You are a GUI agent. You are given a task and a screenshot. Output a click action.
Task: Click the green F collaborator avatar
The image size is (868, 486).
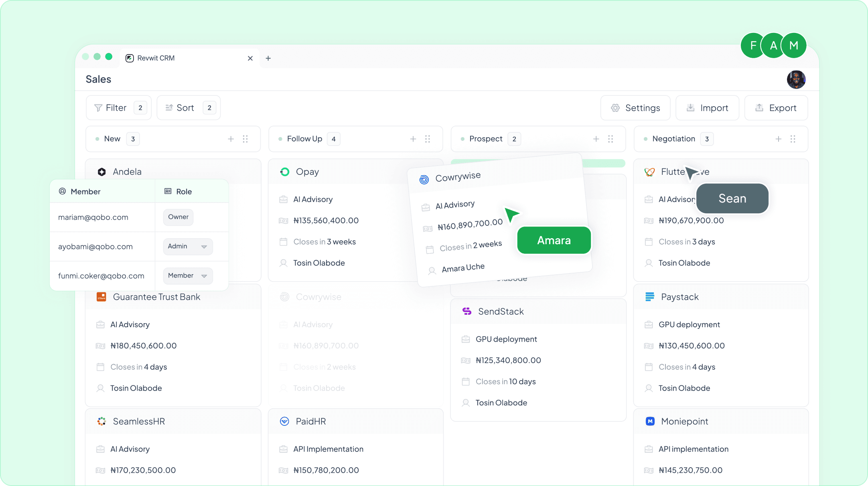(753, 45)
